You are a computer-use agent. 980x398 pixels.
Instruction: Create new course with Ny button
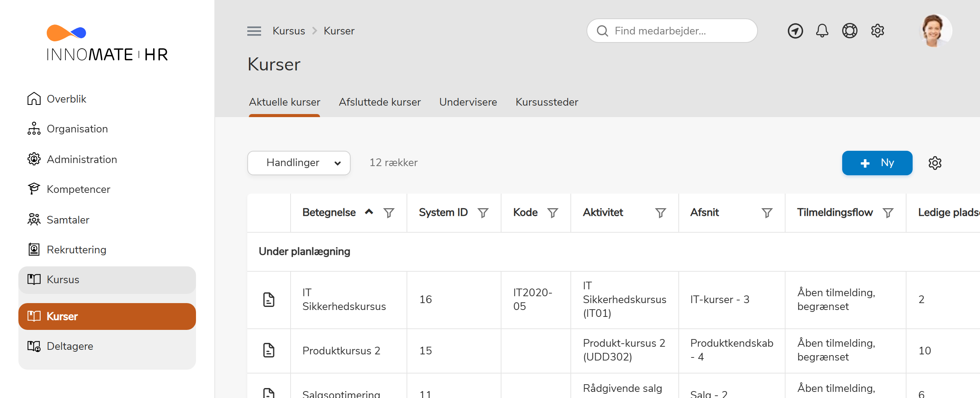coord(877,163)
